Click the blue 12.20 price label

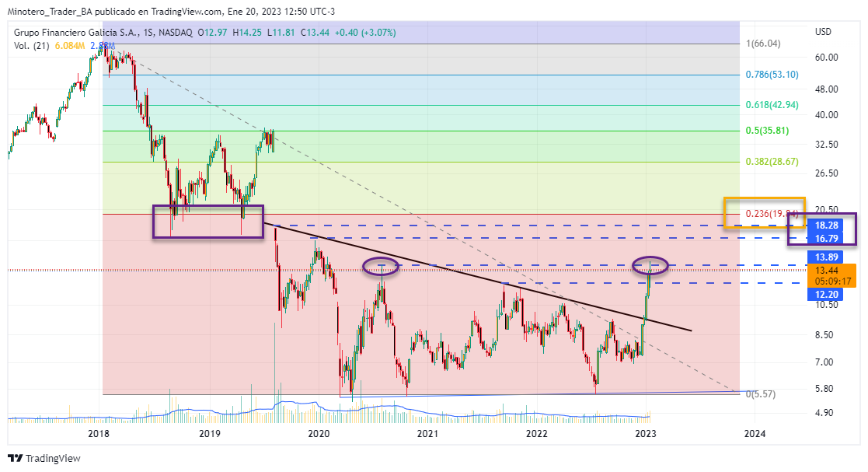pos(827,294)
